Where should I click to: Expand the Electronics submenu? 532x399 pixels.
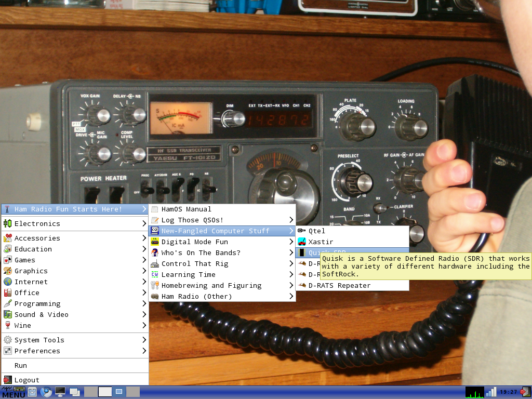(x=75, y=223)
